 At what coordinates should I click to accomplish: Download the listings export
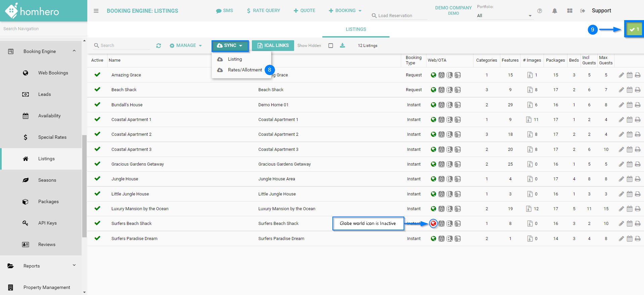342,46
